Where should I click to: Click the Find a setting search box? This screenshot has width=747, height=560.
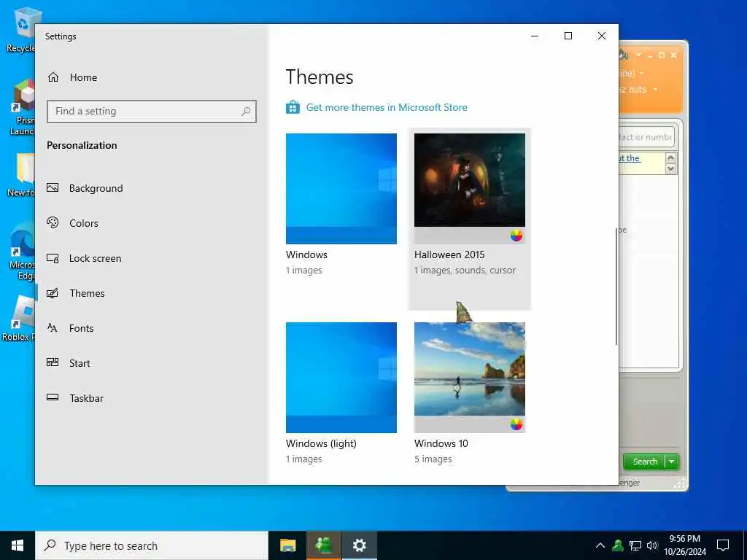[152, 112]
